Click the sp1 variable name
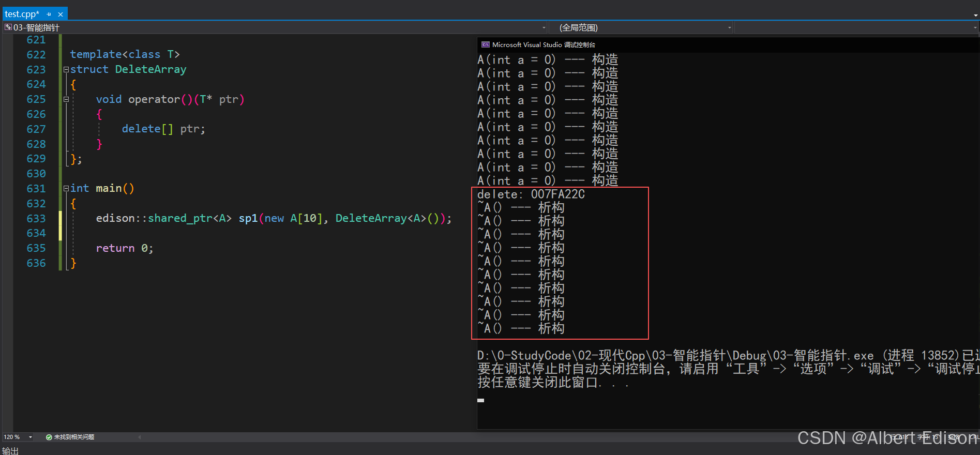This screenshot has height=455, width=980. click(x=248, y=218)
